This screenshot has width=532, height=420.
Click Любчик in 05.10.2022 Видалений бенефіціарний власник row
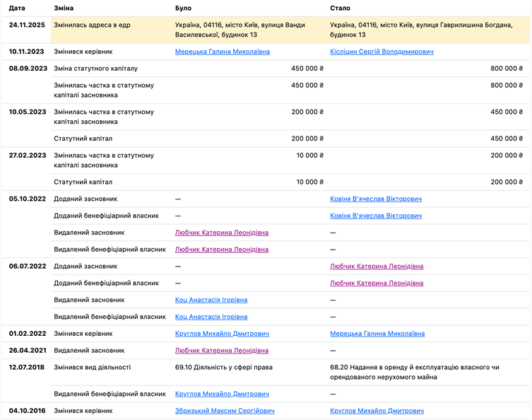click(221, 250)
